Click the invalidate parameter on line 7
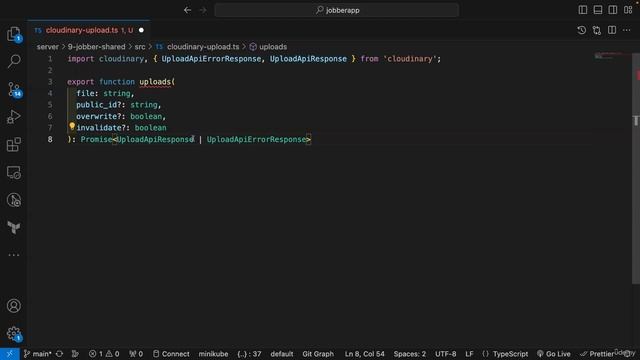This screenshot has height=360, width=640. (99, 128)
